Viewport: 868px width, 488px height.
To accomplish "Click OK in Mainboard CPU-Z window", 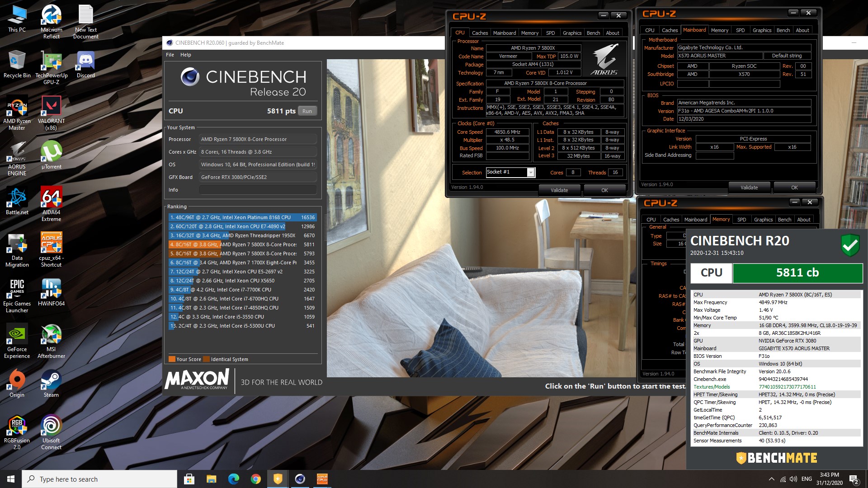I will (x=794, y=188).
